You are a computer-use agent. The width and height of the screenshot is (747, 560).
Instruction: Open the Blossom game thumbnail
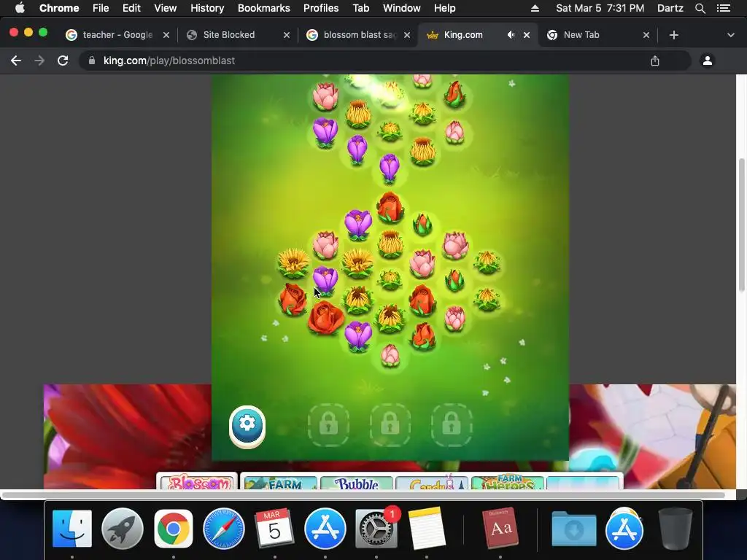pos(197,482)
